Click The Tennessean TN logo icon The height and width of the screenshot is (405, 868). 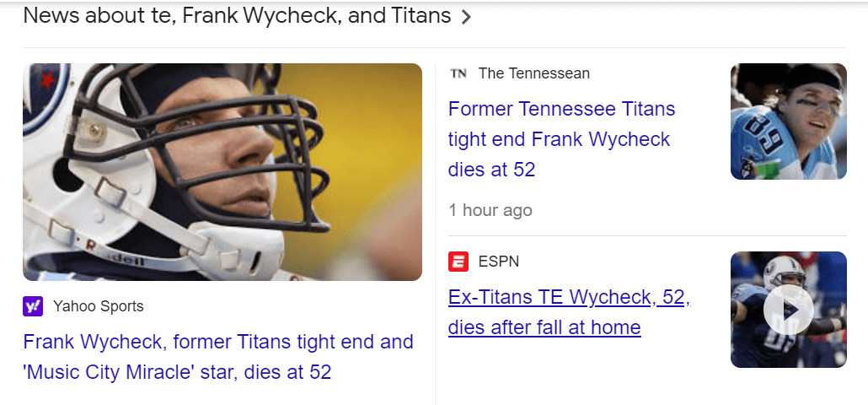click(458, 73)
